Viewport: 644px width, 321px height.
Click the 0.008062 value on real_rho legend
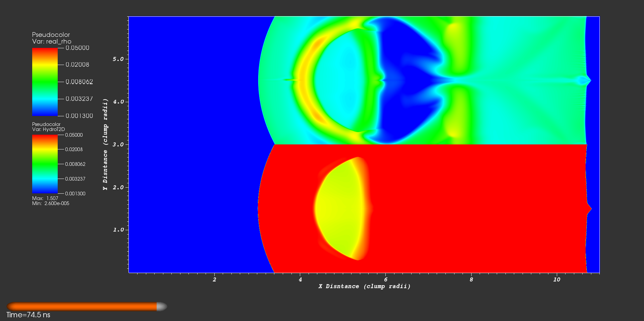[79, 82]
